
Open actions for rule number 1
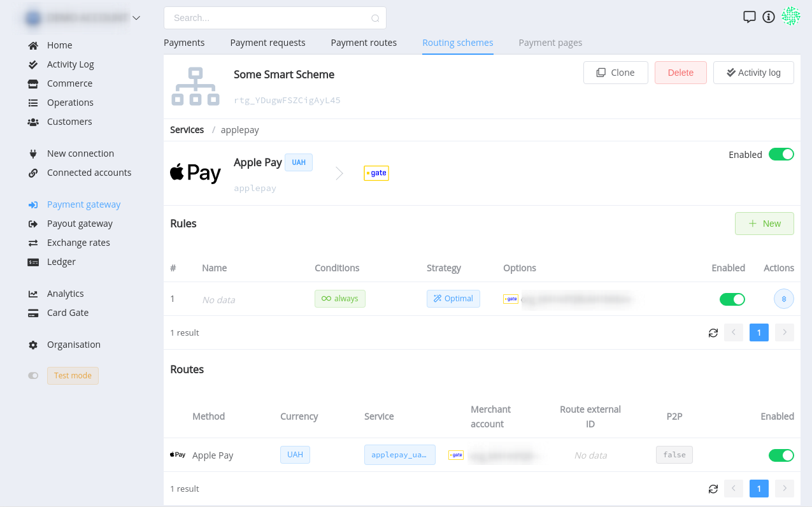point(784,299)
